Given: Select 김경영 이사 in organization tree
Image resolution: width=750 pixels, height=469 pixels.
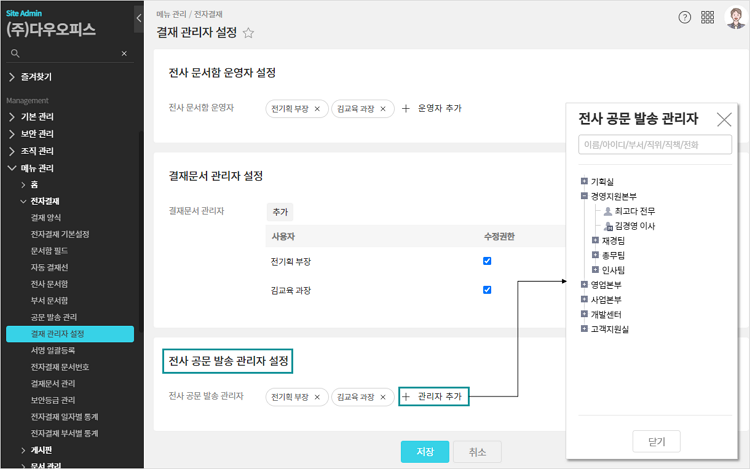Looking at the screenshot, I should [635, 226].
